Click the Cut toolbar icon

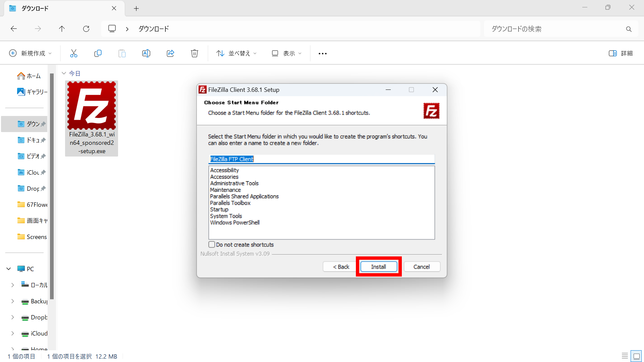74,53
